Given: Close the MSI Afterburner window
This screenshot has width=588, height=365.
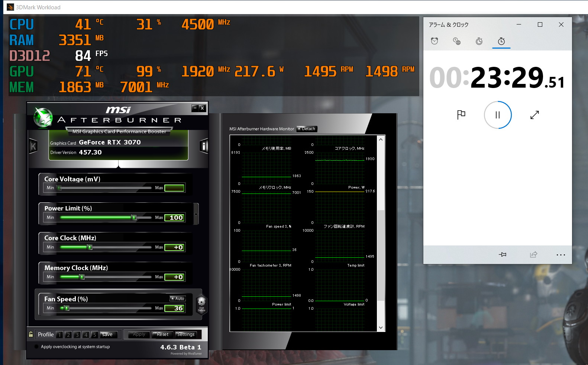Looking at the screenshot, I should click(202, 108).
